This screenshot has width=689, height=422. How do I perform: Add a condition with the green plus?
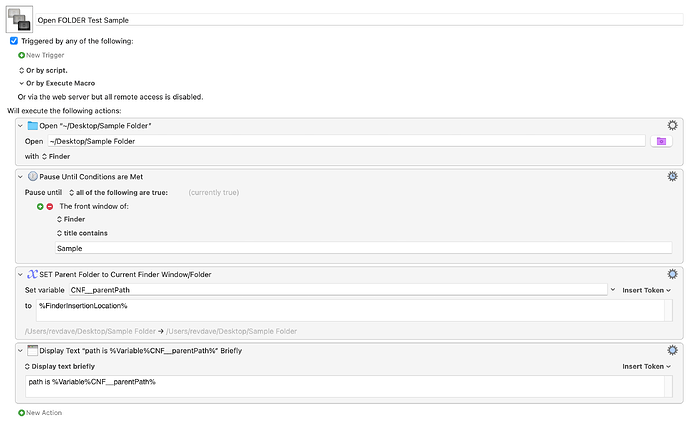tap(40, 206)
